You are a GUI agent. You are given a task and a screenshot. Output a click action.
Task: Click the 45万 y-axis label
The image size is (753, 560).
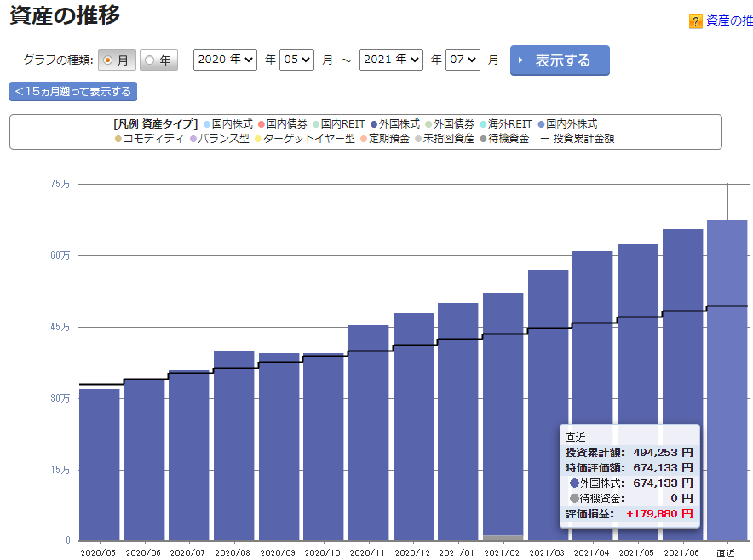coord(60,327)
